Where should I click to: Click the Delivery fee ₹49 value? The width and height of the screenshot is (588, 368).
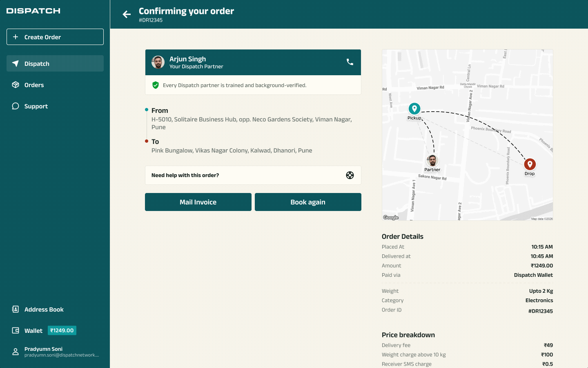point(548,345)
